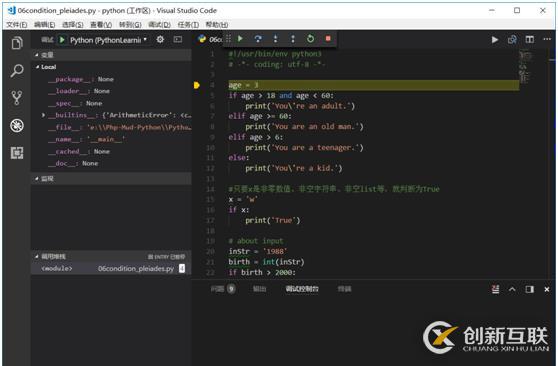Click the code minimap
The height and width of the screenshot is (366, 558).
(524, 67)
